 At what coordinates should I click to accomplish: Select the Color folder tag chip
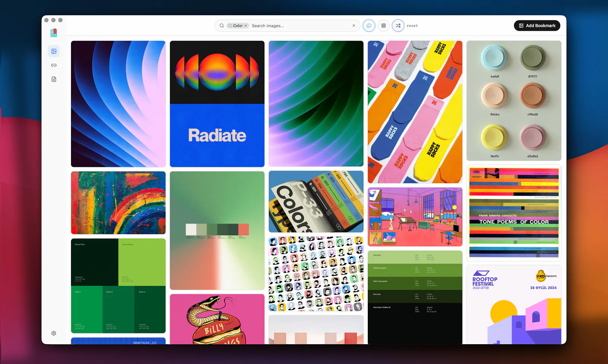pos(237,26)
